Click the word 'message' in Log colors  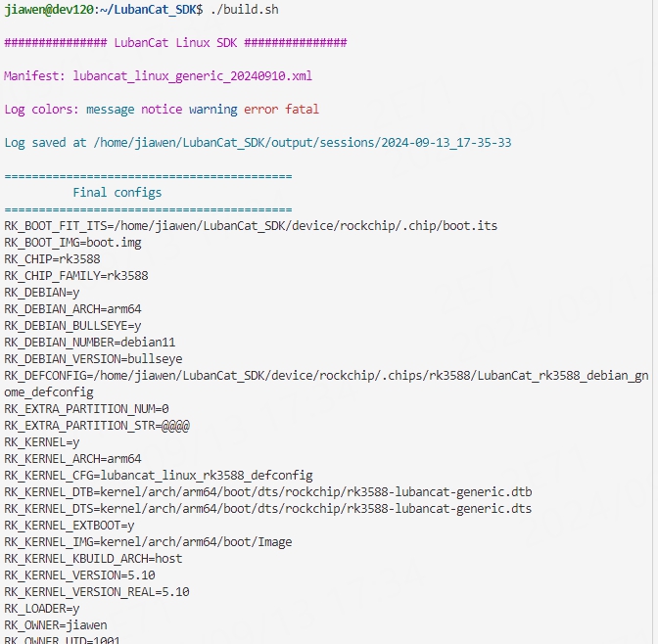[x=111, y=109]
